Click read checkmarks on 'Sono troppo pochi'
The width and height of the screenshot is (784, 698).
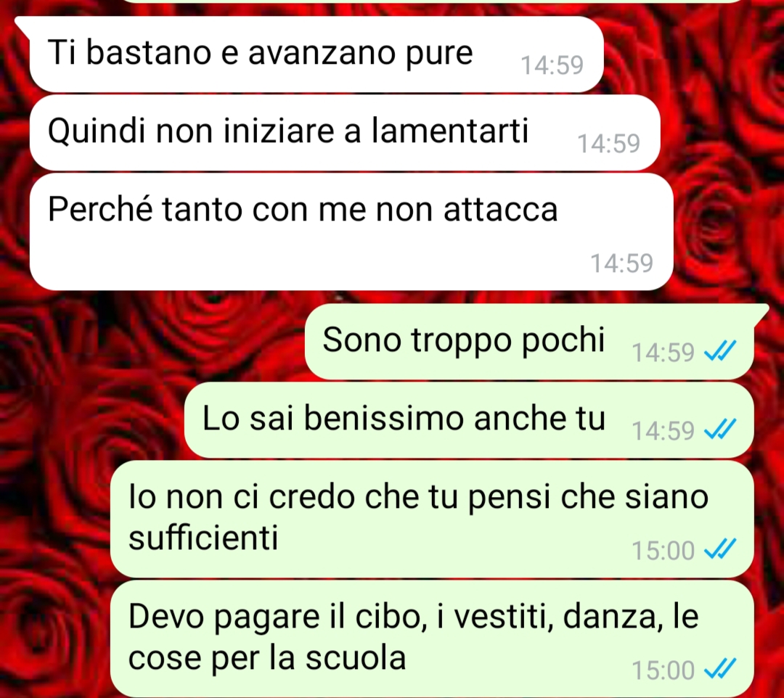point(720,350)
